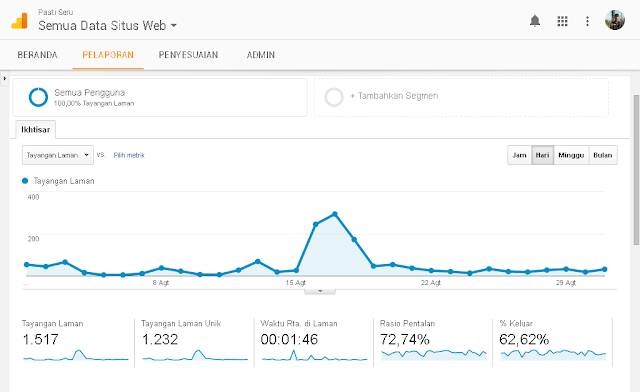Set chart granularity to Bulan
The image size is (640, 392).
[603, 155]
